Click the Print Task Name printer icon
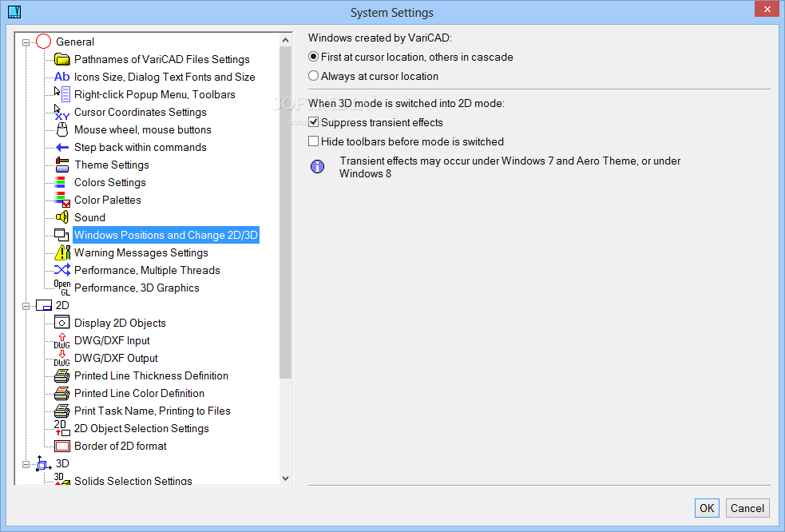The image size is (785, 532). point(61,411)
